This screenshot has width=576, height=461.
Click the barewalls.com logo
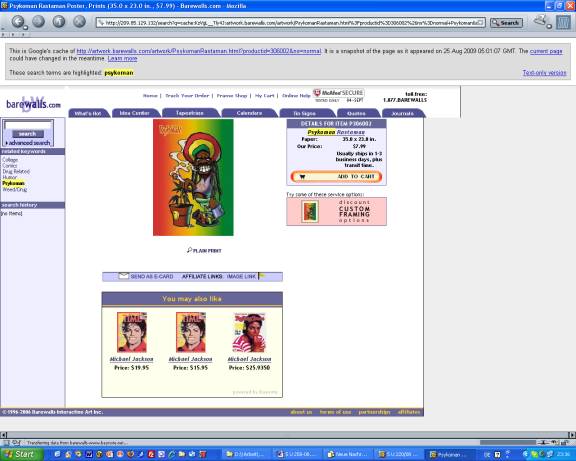[33, 104]
